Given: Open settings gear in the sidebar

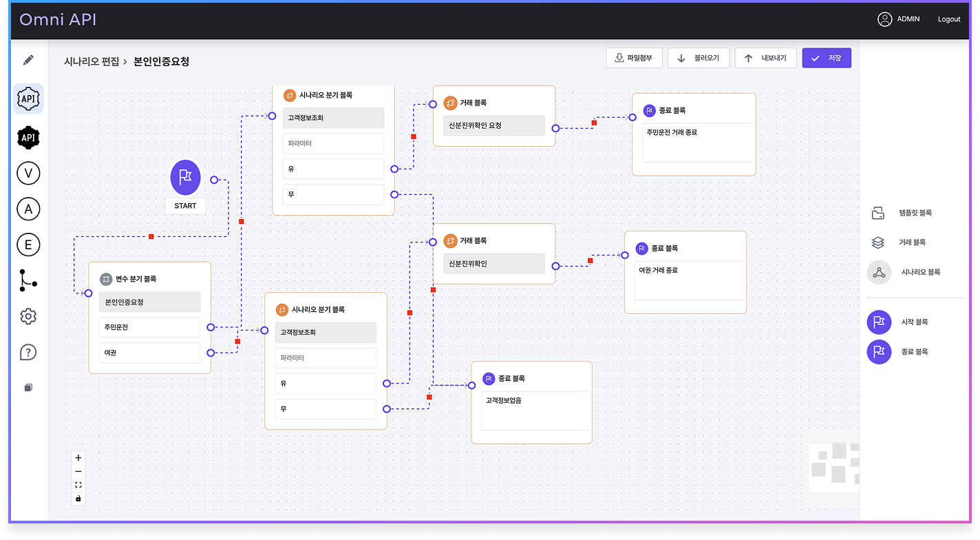Looking at the screenshot, I should (28, 316).
